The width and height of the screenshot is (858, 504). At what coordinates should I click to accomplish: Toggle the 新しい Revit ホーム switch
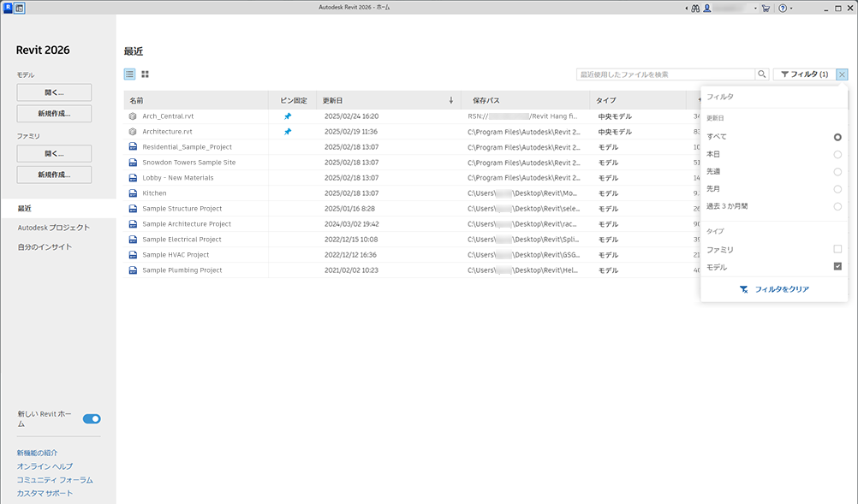(x=92, y=418)
